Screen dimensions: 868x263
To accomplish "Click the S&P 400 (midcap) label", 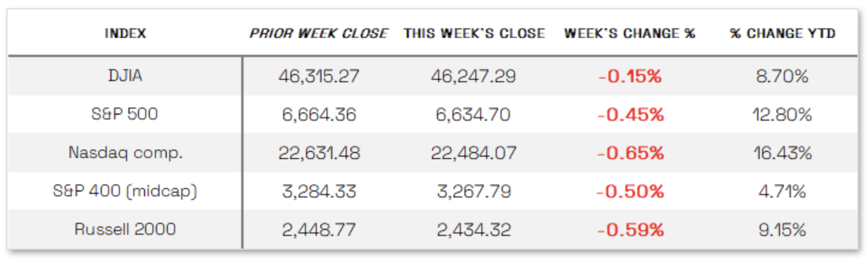I will click(x=125, y=191).
